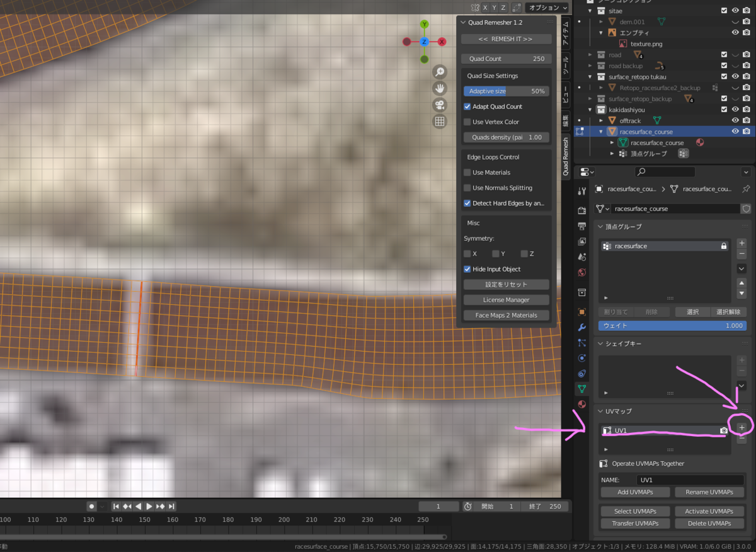This screenshot has height=552, width=756.
Task: Exclude the kakidashiyou collection with its checkbox
Action: pos(724,110)
